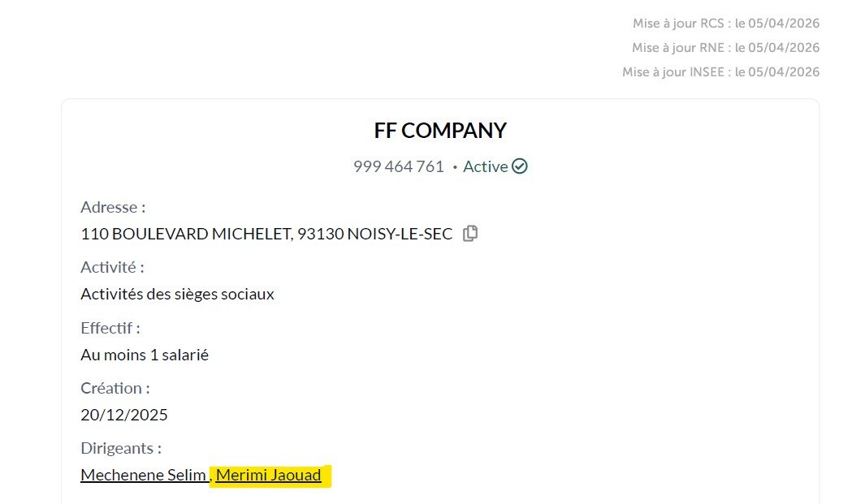Click the Création field label
The image size is (865, 504).
click(115, 388)
